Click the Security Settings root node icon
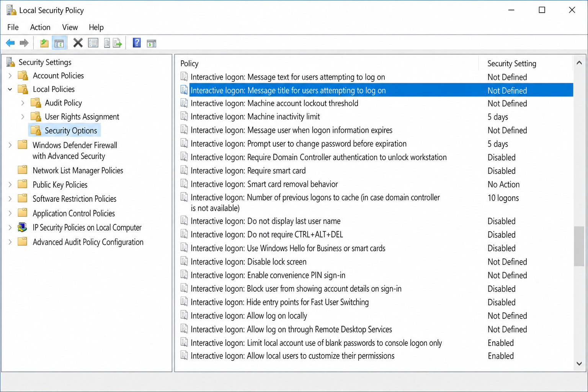 pyautogui.click(x=10, y=62)
